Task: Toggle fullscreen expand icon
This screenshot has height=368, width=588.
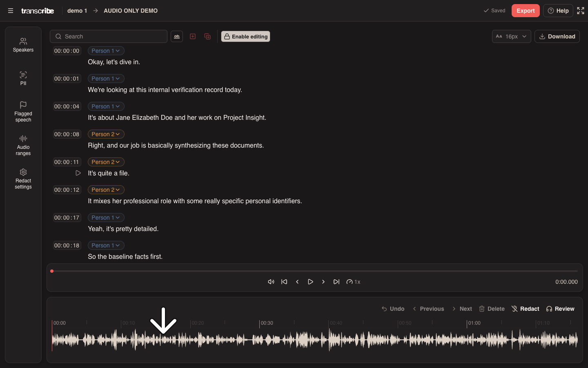Action: tap(581, 11)
